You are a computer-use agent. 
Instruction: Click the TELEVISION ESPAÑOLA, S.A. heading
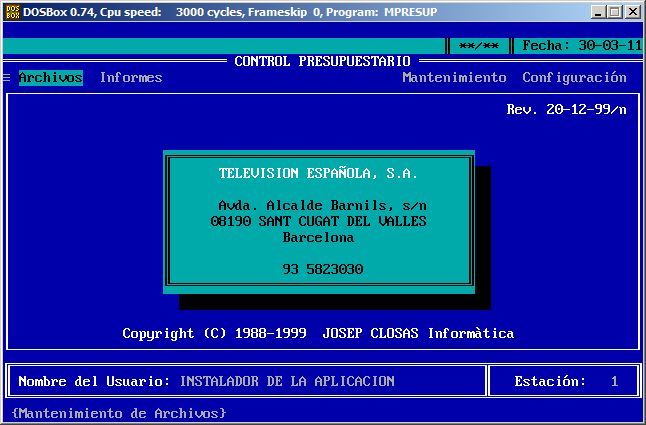click(318, 173)
